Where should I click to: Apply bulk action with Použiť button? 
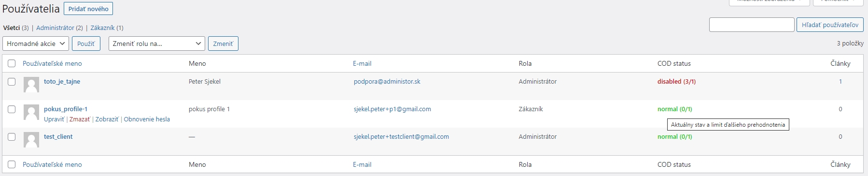[x=86, y=44]
